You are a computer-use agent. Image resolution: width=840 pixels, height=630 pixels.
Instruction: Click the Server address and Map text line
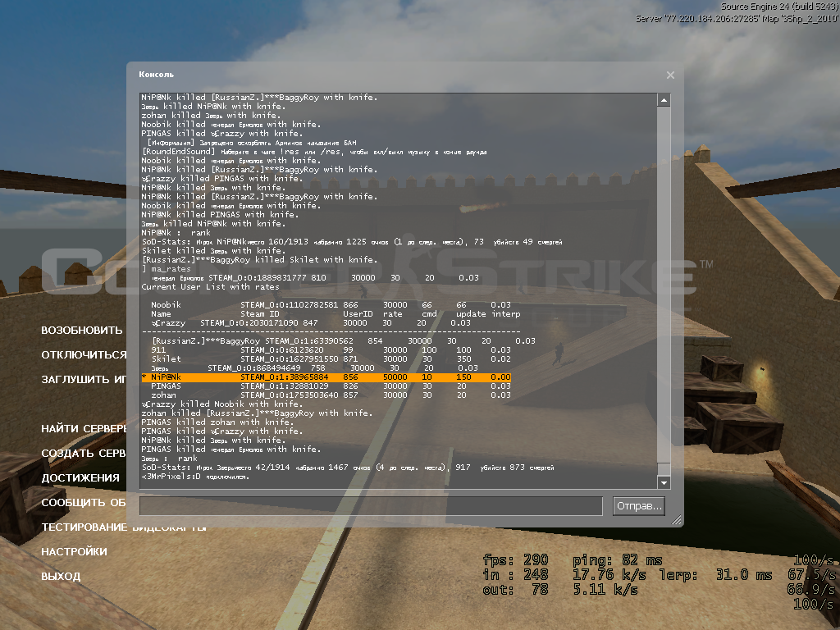tap(737, 19)
